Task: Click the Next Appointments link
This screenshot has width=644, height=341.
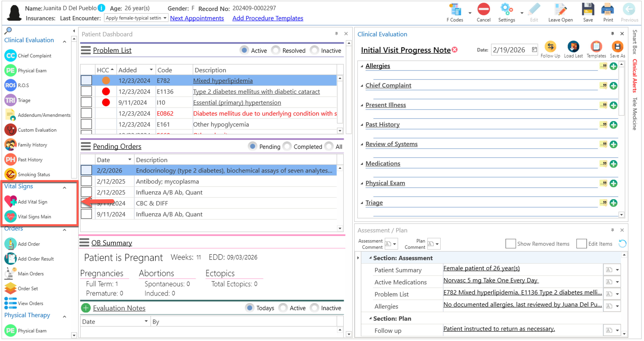Action: click(197, 18)
